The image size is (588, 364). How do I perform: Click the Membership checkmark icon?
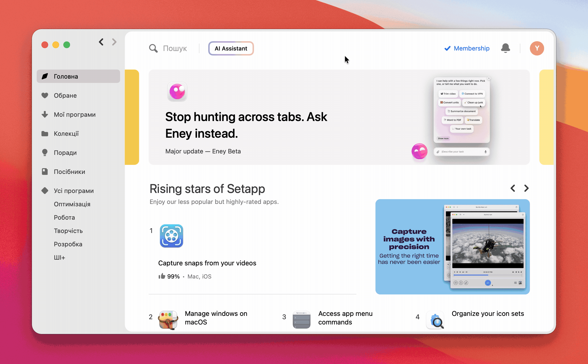point(447,48)
